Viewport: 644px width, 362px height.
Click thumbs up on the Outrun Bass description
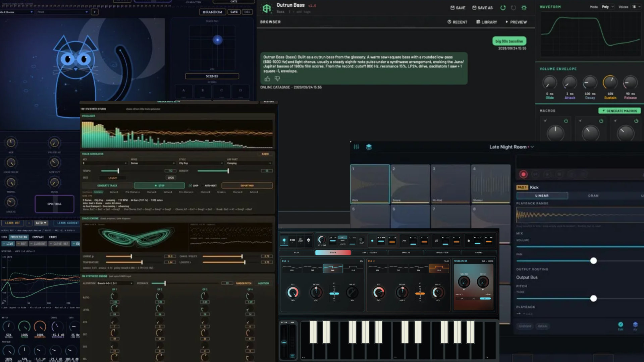267,79
